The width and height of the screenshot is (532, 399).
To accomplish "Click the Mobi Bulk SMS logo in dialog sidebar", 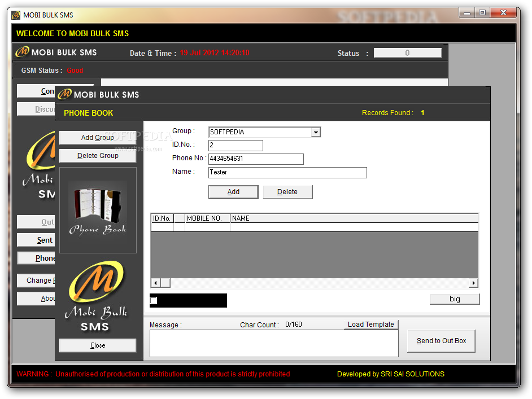I will (x=97, y=296).
